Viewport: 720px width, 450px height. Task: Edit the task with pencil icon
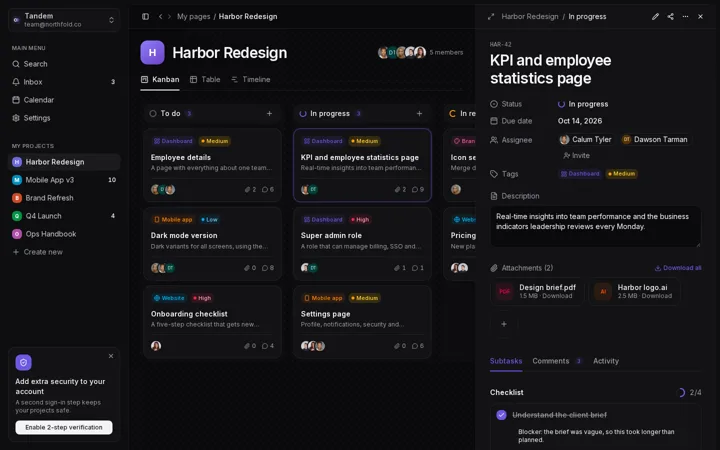[655, 17]
